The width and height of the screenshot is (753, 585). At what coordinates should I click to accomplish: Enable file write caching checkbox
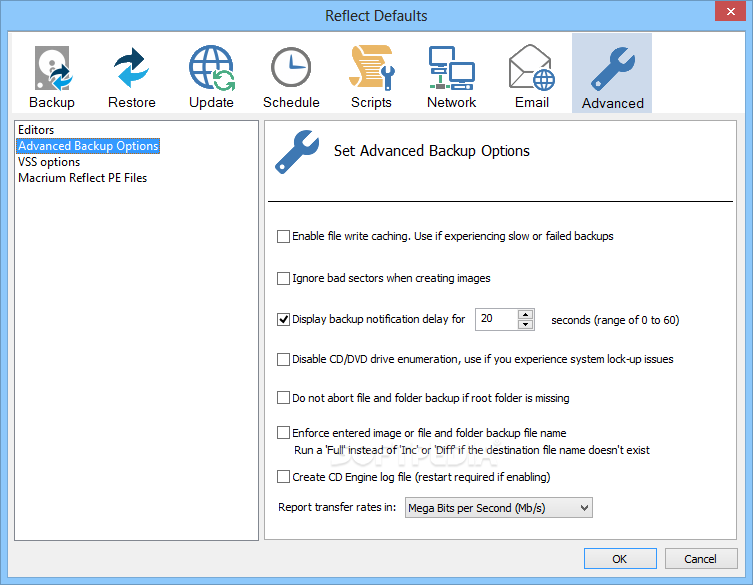tap(283, 236)
